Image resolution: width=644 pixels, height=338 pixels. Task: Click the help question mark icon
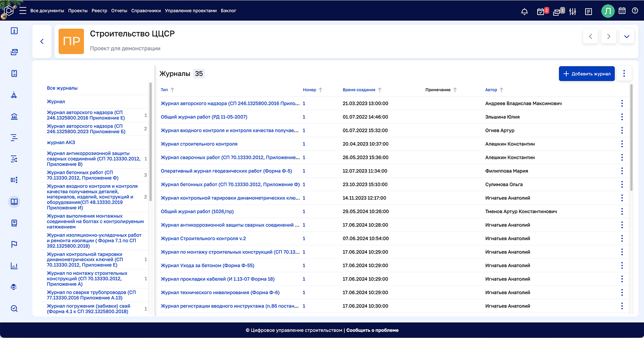click(x=635, y=11)
